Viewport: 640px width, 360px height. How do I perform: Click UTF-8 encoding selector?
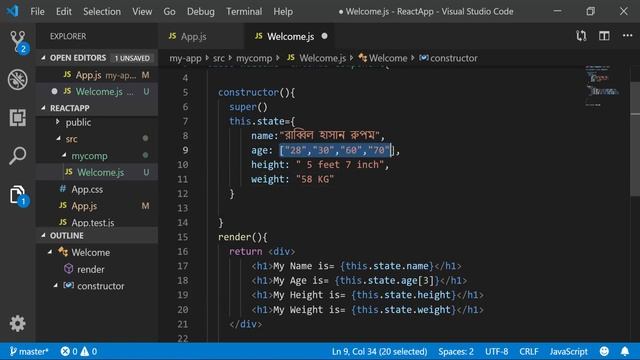click(497, 351)
